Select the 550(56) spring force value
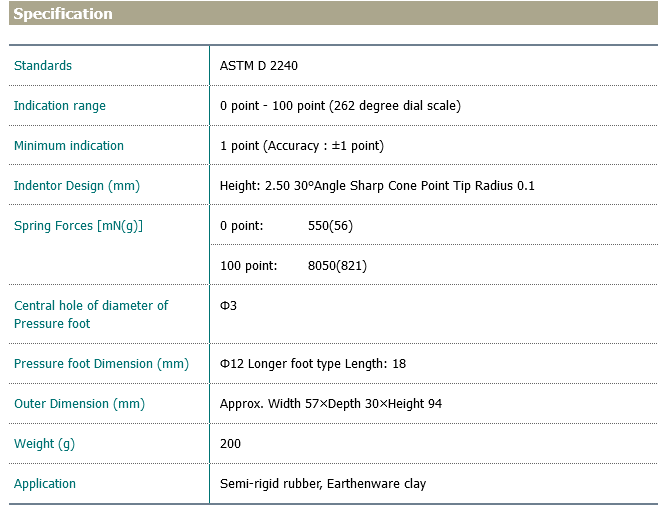The image size is (658, 506). 330,226
